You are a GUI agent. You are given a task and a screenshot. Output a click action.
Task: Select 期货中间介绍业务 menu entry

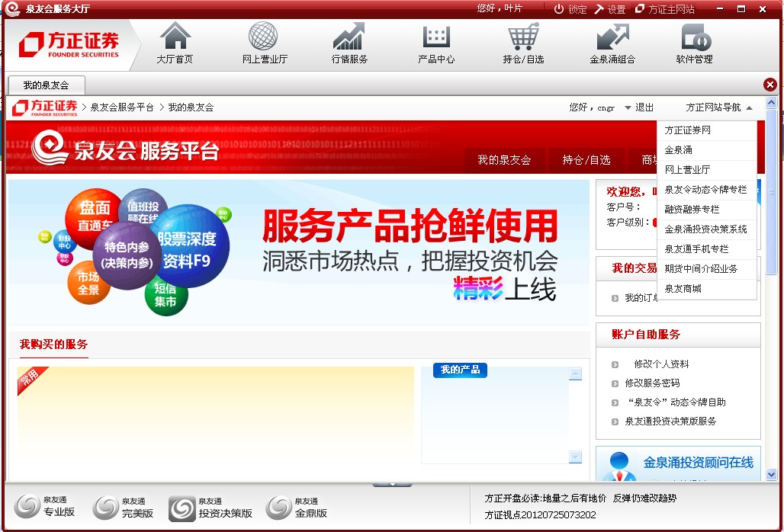click(706, 269)
